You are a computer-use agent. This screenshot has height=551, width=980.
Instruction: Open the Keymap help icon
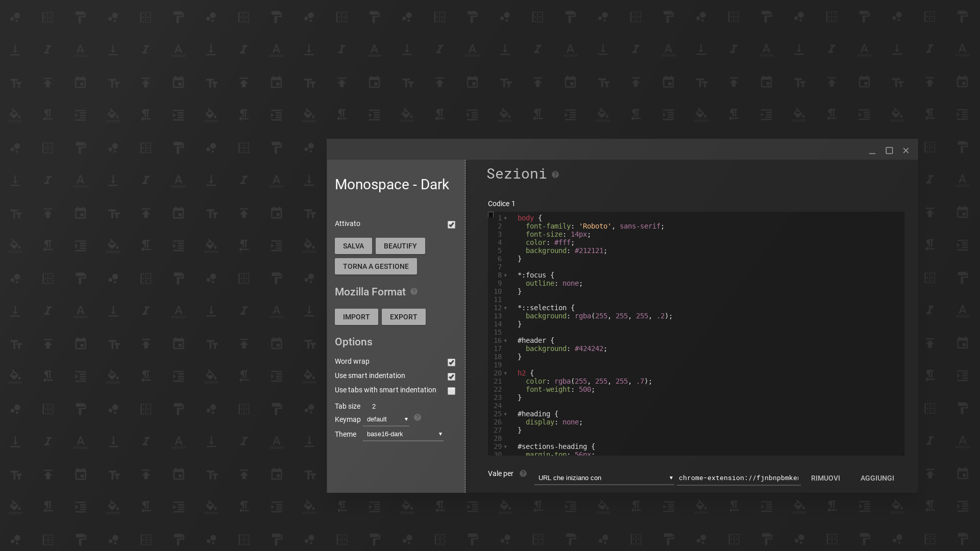pyautogui.click(x=417, y=417)
